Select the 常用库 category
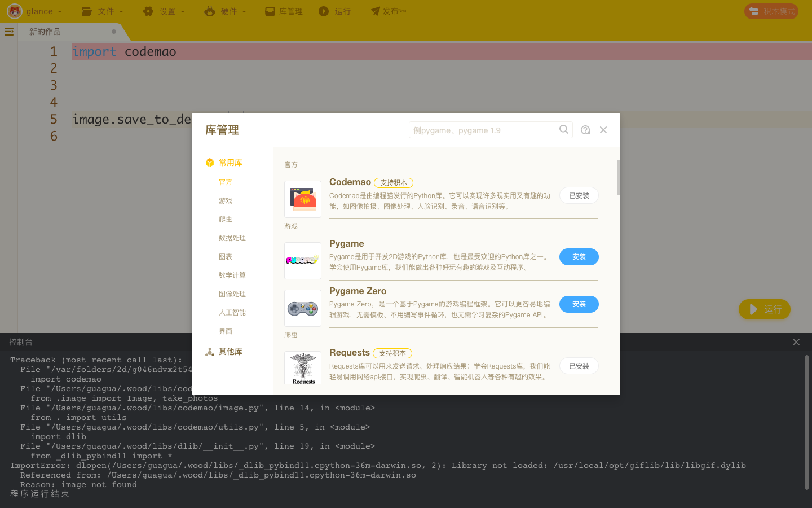Image resolution: width=812 pixels, height=508 pixels. pos(224,163)
